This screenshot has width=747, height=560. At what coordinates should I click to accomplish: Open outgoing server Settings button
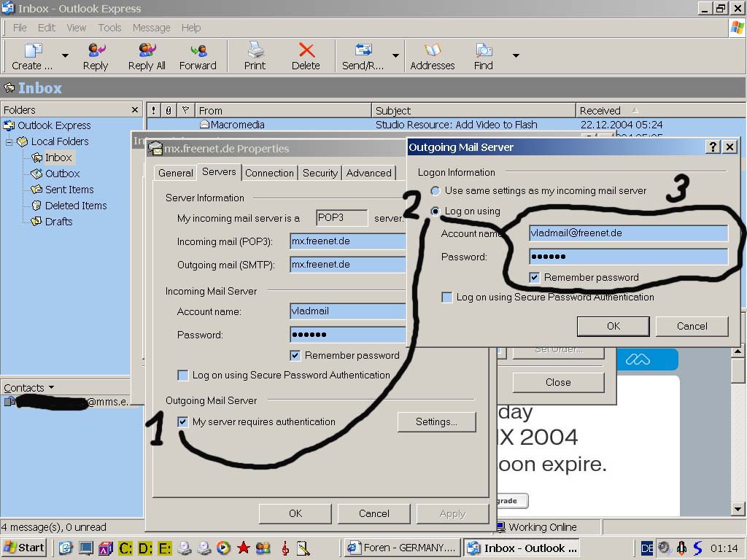(436, 422)
